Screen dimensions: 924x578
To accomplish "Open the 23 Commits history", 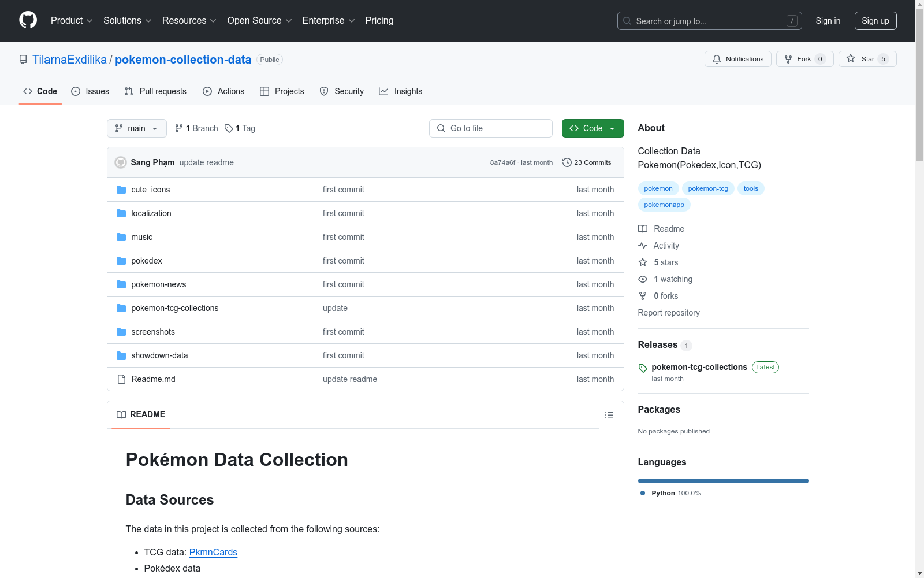I will (x=587, y=162).
